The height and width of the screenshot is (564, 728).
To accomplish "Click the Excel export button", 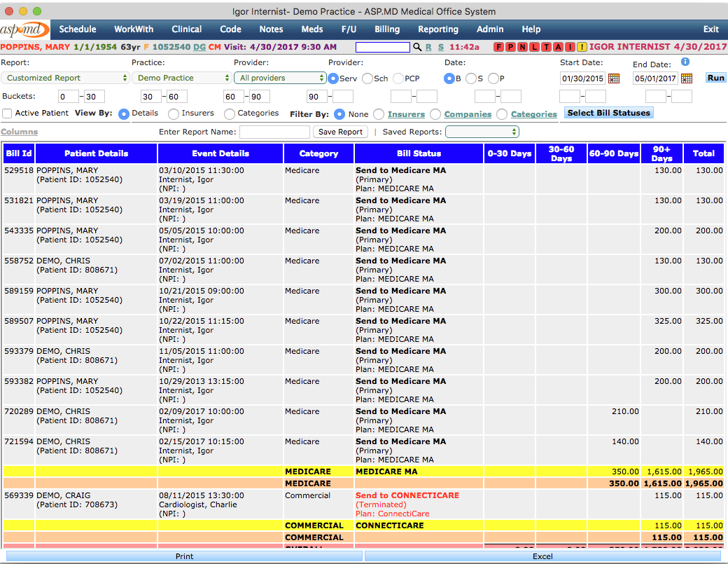I will coord(542,556).
